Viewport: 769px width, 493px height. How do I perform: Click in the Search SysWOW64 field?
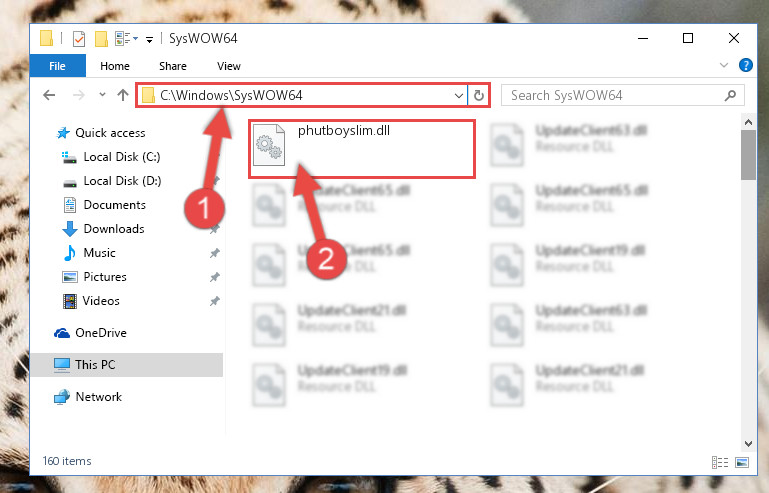pyautogui.click(x=615, y=95)
